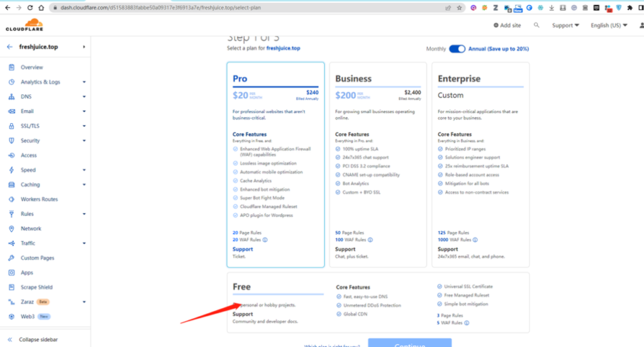The width and height of the screenshot is (644, 347).
Task: Click the Rules filter icon
Action: pos(11,214)
